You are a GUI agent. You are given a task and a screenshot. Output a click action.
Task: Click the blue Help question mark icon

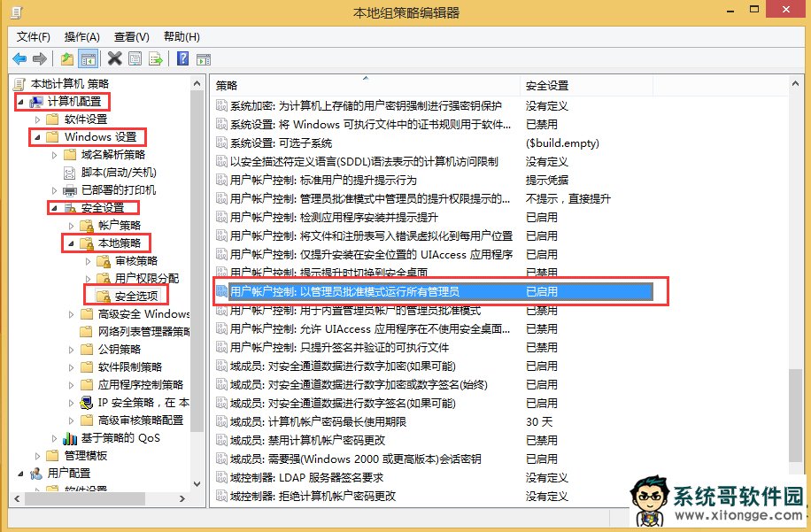(x=182, y=59)
